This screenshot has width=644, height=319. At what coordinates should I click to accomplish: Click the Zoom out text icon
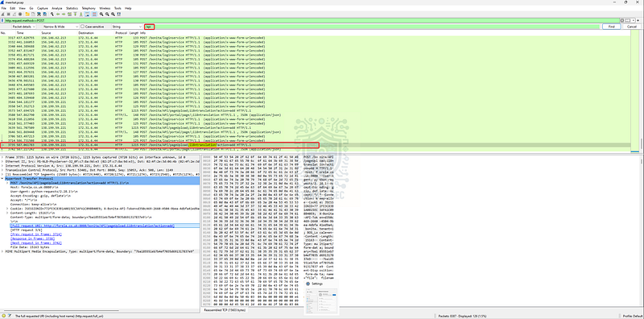coord(107,14)
